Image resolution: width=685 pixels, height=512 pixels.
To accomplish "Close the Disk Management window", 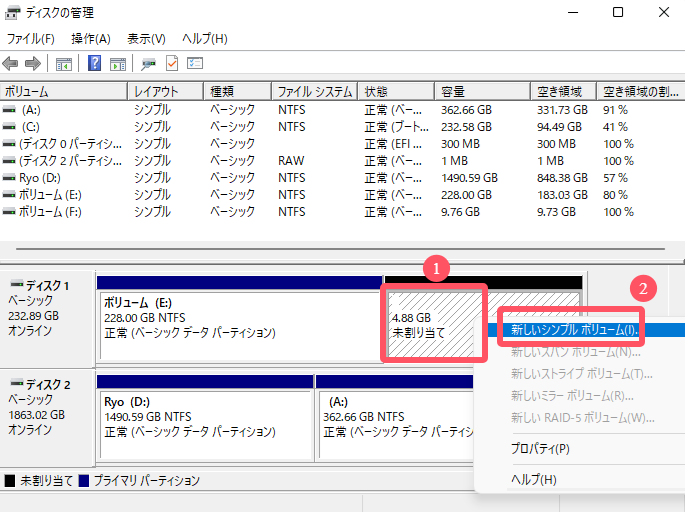I will [x=664, y=12].
